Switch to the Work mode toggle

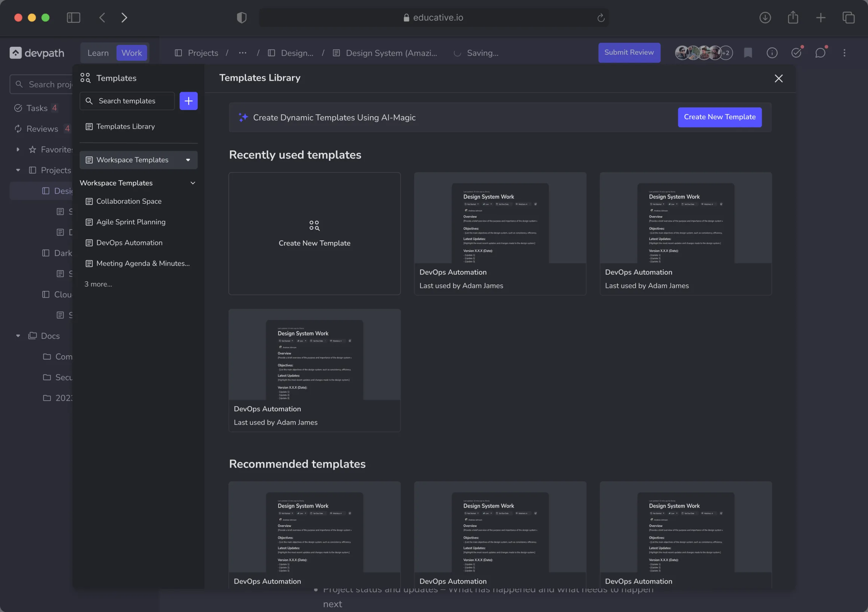pyautogui.click(x=132, y=53)
